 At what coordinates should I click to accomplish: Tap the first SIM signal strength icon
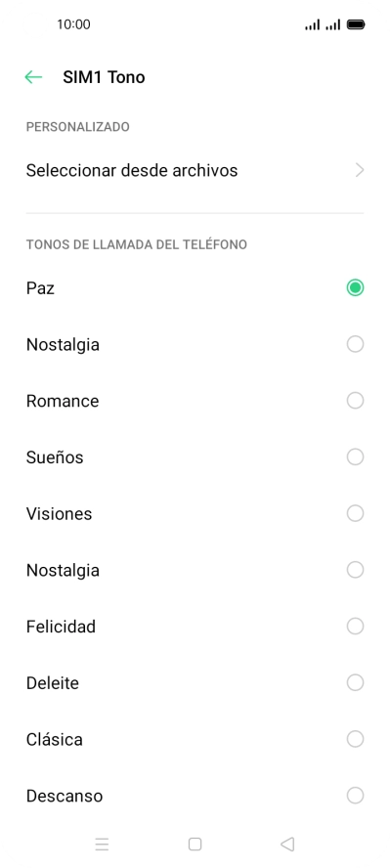click(313, 24)
